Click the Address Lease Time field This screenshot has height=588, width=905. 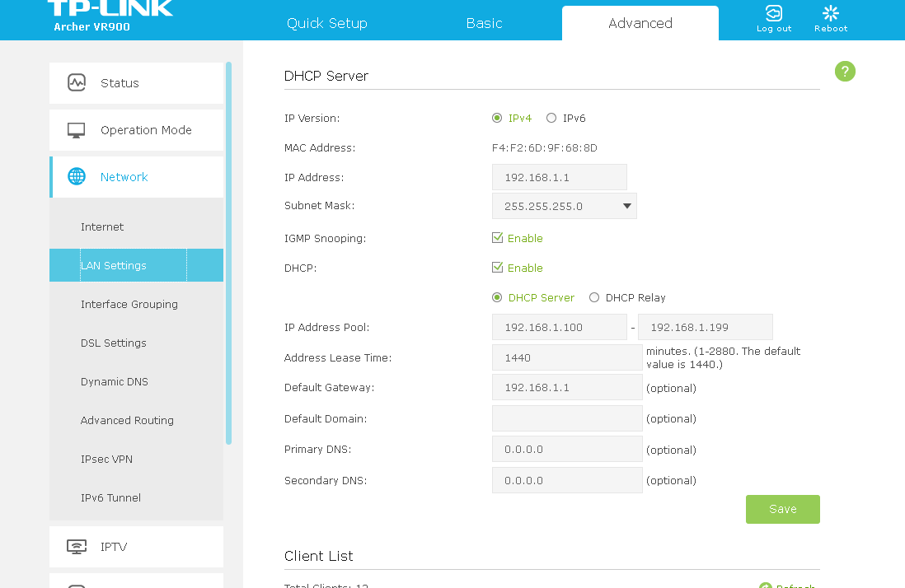click(x=567, y=357)
